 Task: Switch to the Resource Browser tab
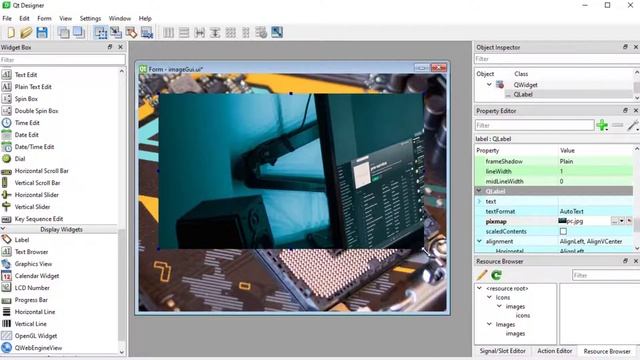point(607,351)
